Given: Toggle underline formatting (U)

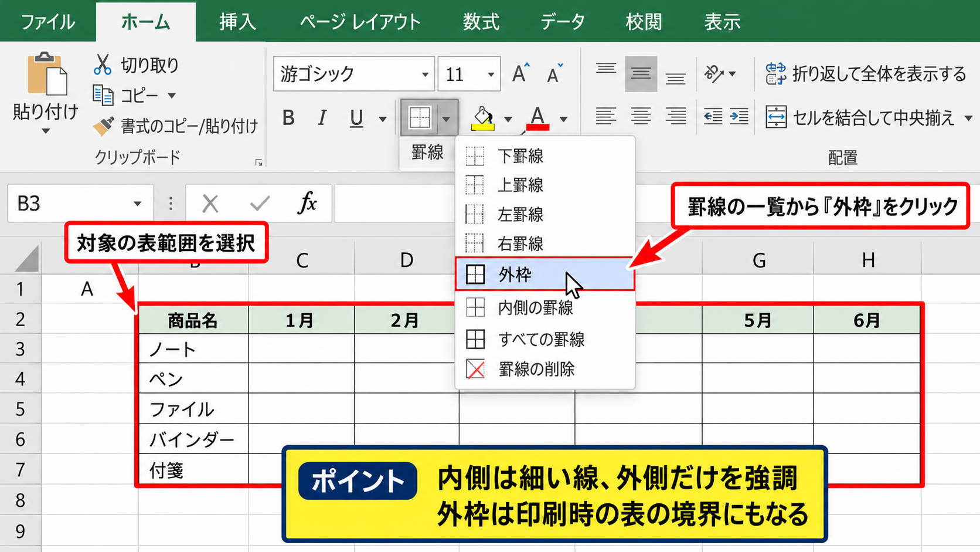Looking at the screenshot, I should pos(356,118).
